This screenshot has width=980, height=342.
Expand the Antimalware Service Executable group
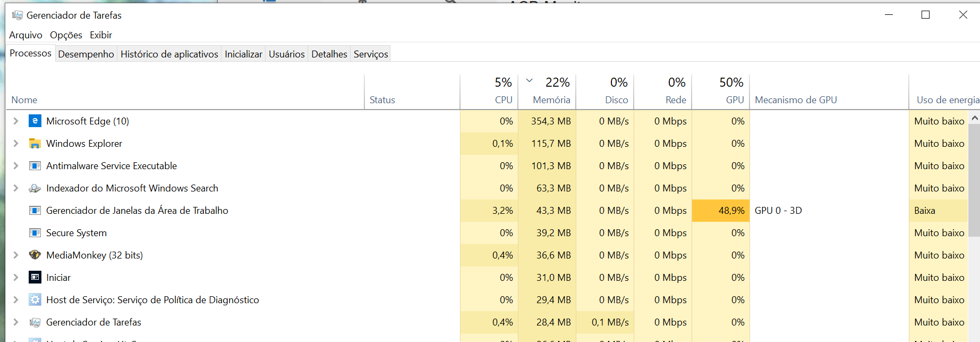tap(16, 166)
